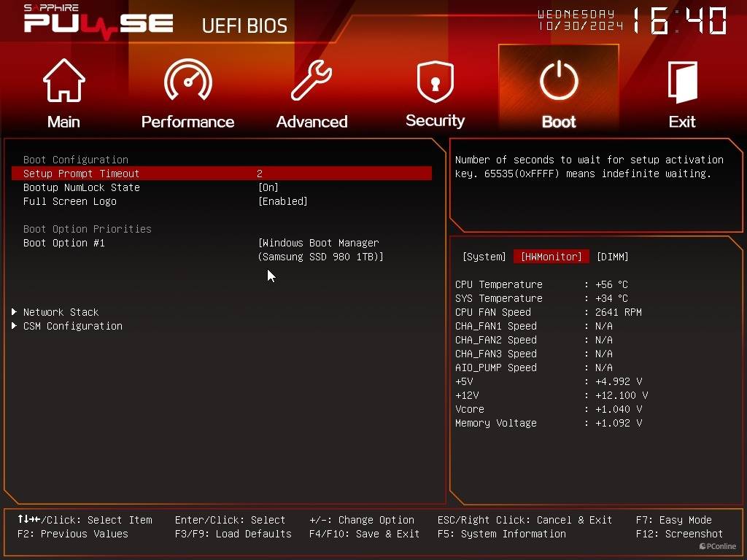Select the Boot power icon
Viewport: 747px width, 560px height.
pos(559,80)
